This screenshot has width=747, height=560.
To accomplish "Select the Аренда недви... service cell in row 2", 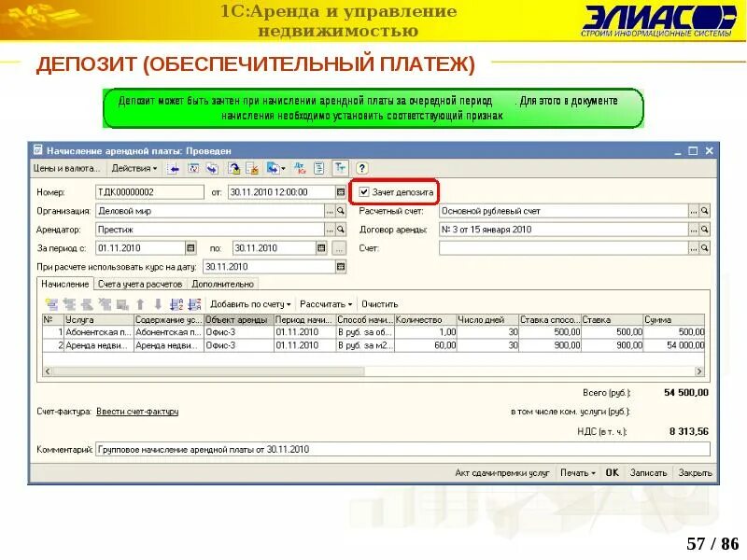I will 99,345.
